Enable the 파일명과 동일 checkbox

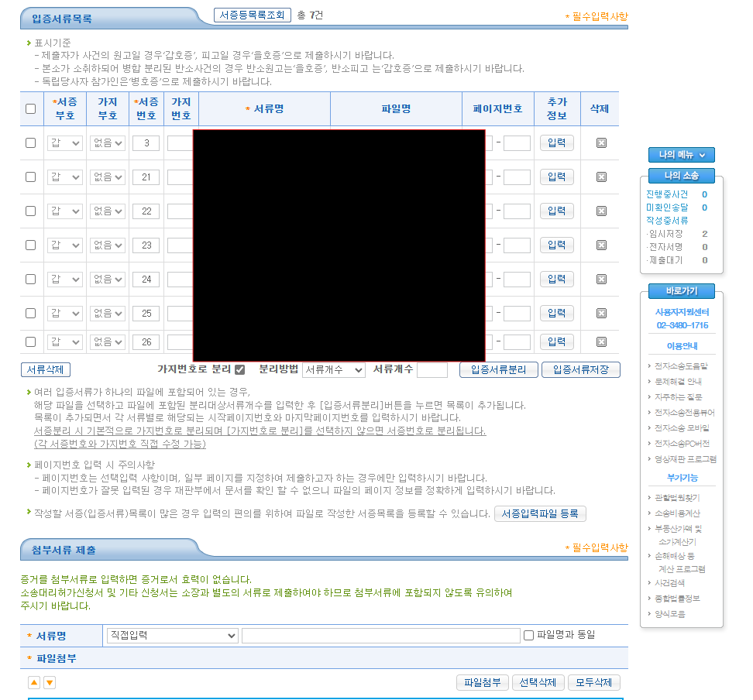tap(528, 636)
